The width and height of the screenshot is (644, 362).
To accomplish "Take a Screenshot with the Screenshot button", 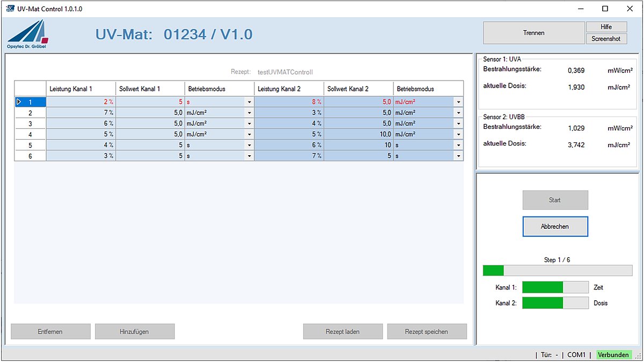I will (606, 38).
